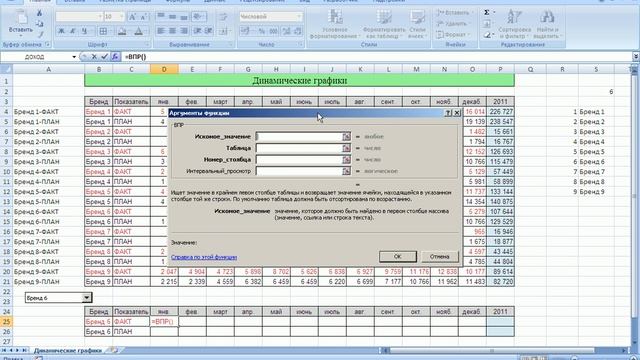Click the Интервальный_просмотр input field
The height and width of the screenshot is (360, 640).
pyautogui.click(x=299, y=171)
